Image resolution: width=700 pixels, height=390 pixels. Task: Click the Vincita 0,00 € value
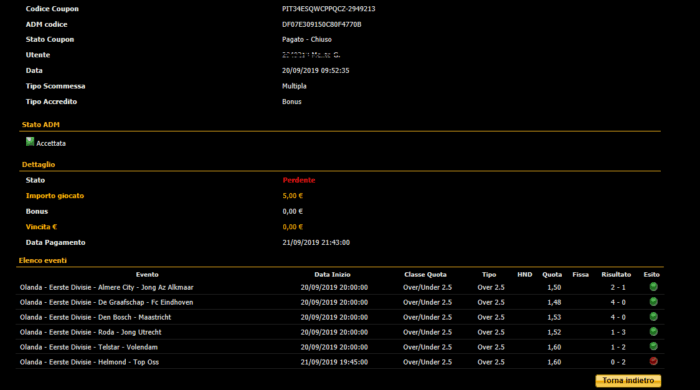[x=292, y=227]
